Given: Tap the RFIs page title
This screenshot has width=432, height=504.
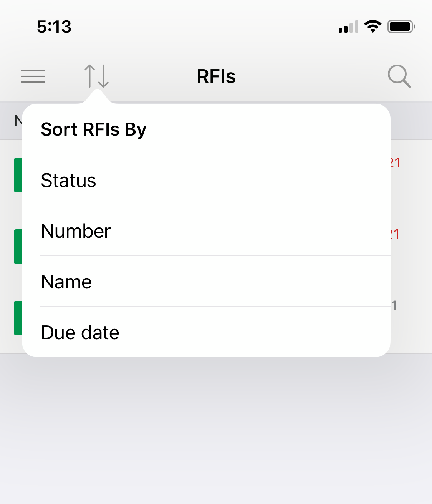Looking at the screenshot, I should (216, 76).
